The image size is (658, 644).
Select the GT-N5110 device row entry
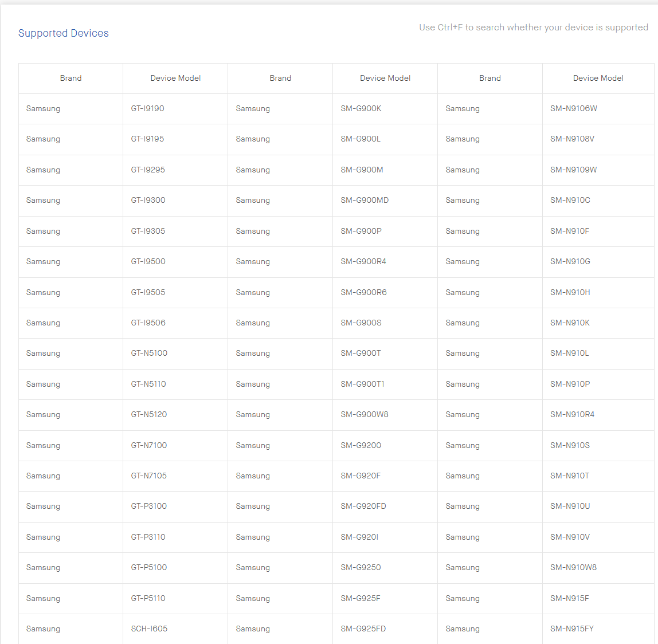click(148, 384)
